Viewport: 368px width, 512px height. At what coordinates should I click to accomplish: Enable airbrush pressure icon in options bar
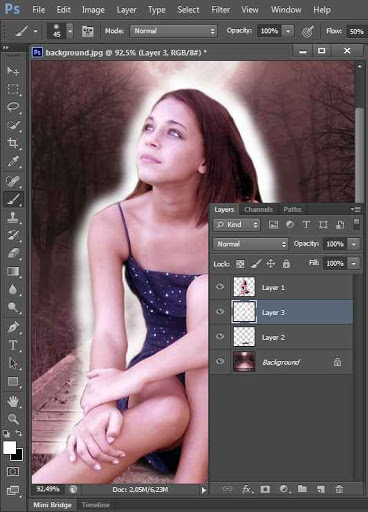point(308,32)
